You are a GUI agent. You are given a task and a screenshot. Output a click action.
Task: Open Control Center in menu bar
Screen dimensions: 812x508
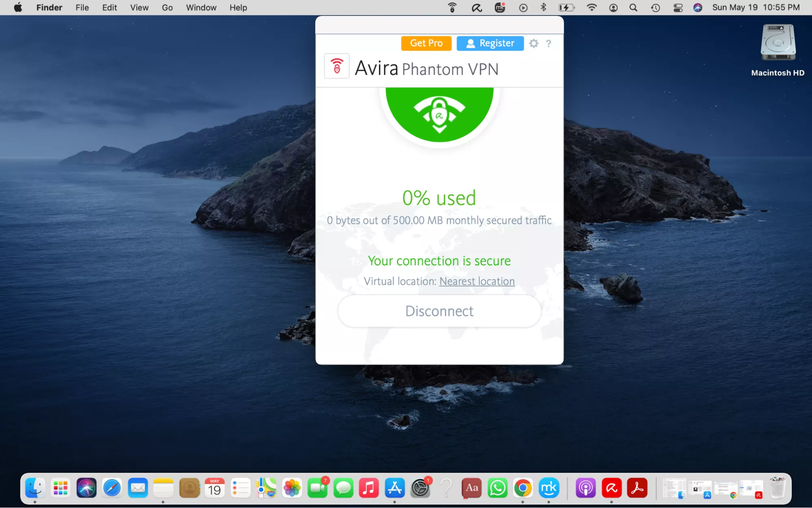click(x=678, y=8)
